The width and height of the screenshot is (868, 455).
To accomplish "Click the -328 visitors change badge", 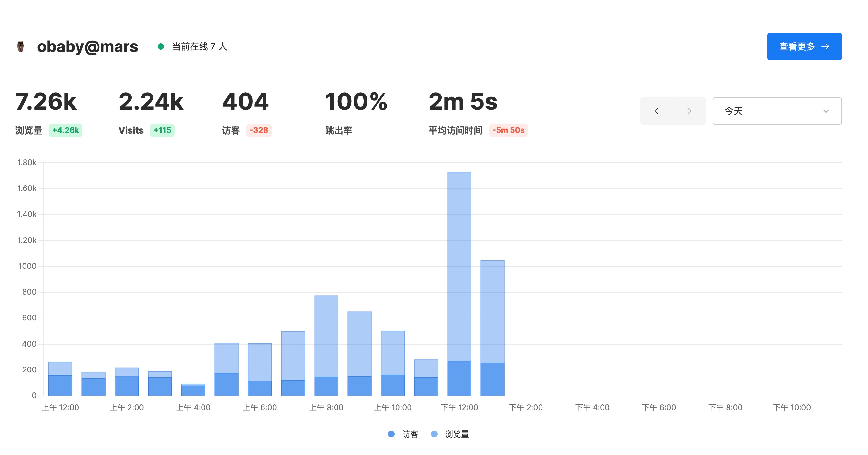I will [x=259, y=130].
